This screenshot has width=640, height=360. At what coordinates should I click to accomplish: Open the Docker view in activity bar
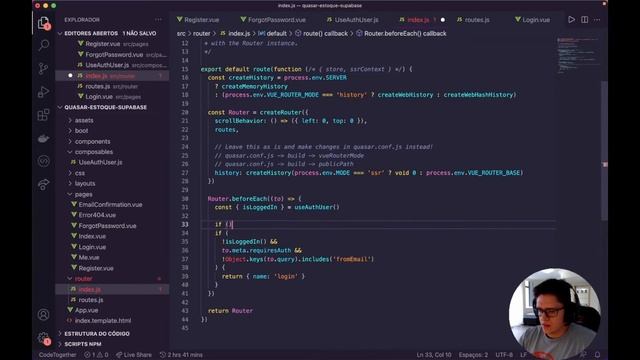(x=43, y=138)
